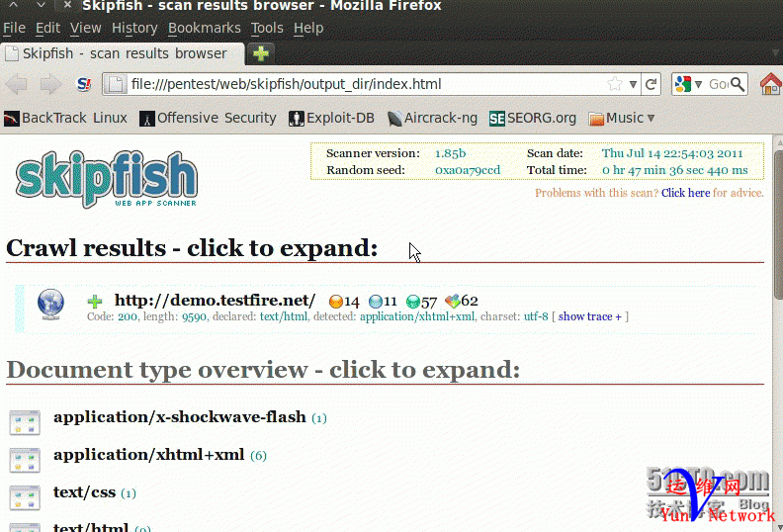Viewport: 783px width, 532px height.
Task: Open the View menu
Action: 85,28
